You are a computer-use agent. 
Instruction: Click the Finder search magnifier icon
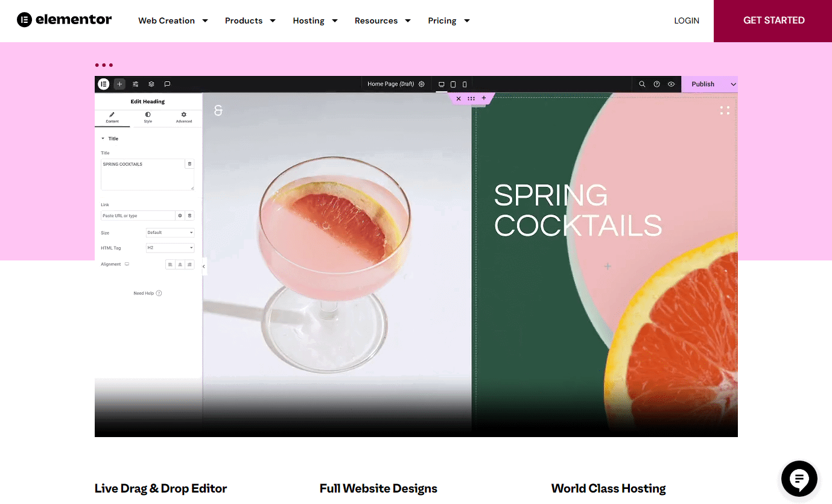tap(642, 84)
